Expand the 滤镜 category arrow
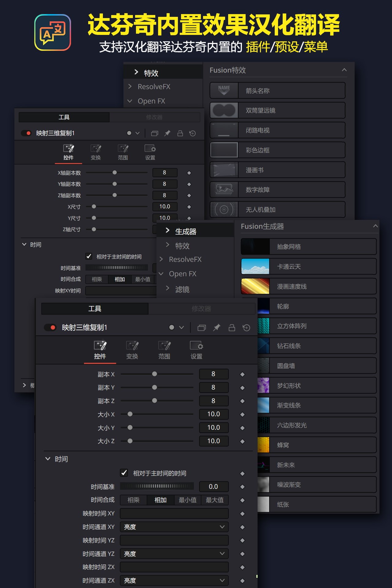 coord(168,288)
